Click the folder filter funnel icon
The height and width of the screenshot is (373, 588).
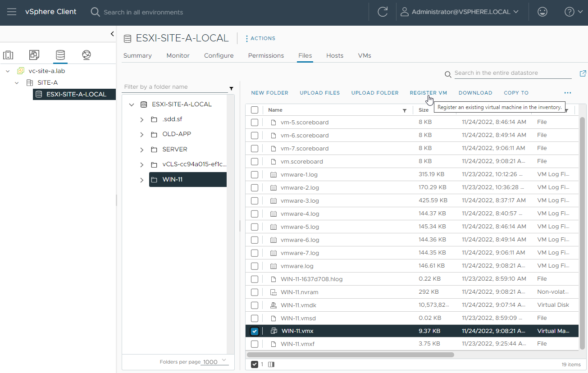point(232,88)
